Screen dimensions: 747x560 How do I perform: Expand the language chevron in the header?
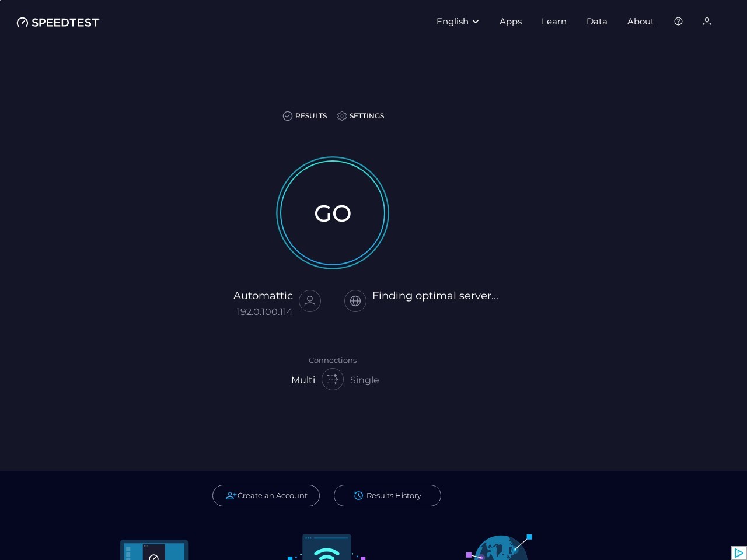[x=475, y=22]
